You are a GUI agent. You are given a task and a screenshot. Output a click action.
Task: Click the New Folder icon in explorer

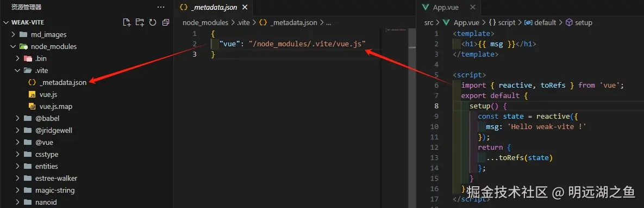tap(140, 22)
